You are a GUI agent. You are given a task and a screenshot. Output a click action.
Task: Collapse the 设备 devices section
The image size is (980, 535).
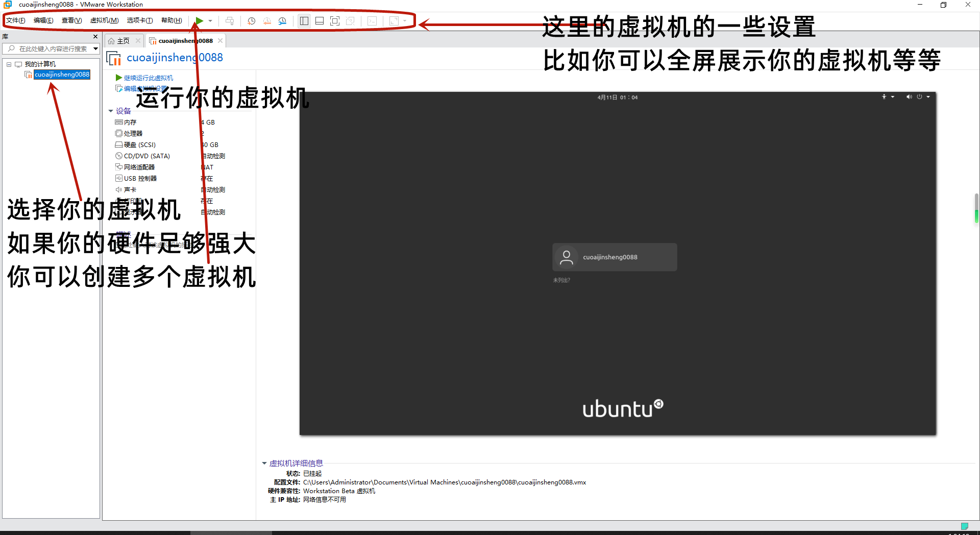[111, 111]
